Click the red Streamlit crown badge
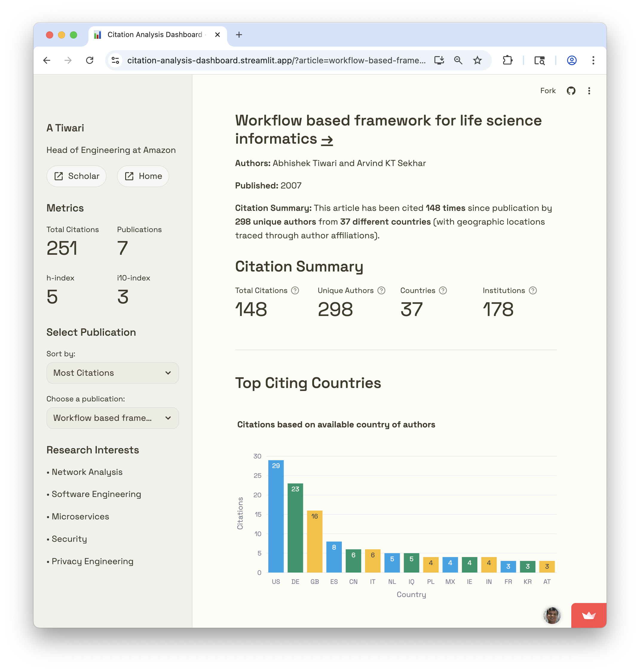Viewport: 640px width, 672px height. point(589,615)
